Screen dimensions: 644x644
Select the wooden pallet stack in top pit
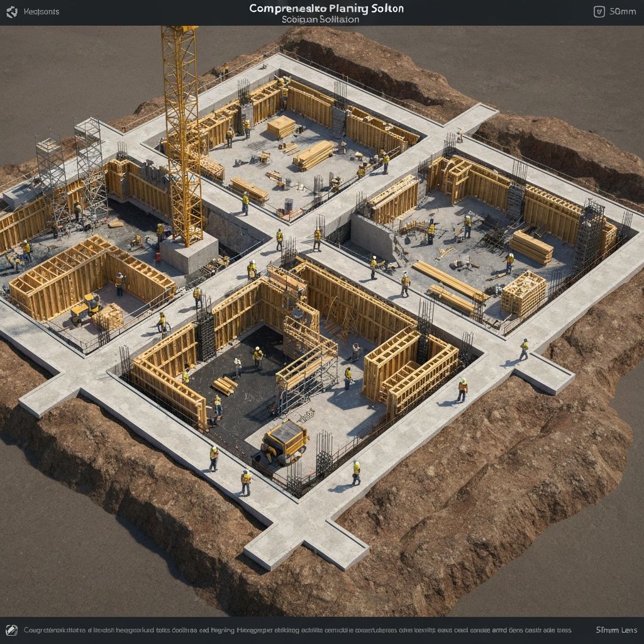click(x=281, y=126)
